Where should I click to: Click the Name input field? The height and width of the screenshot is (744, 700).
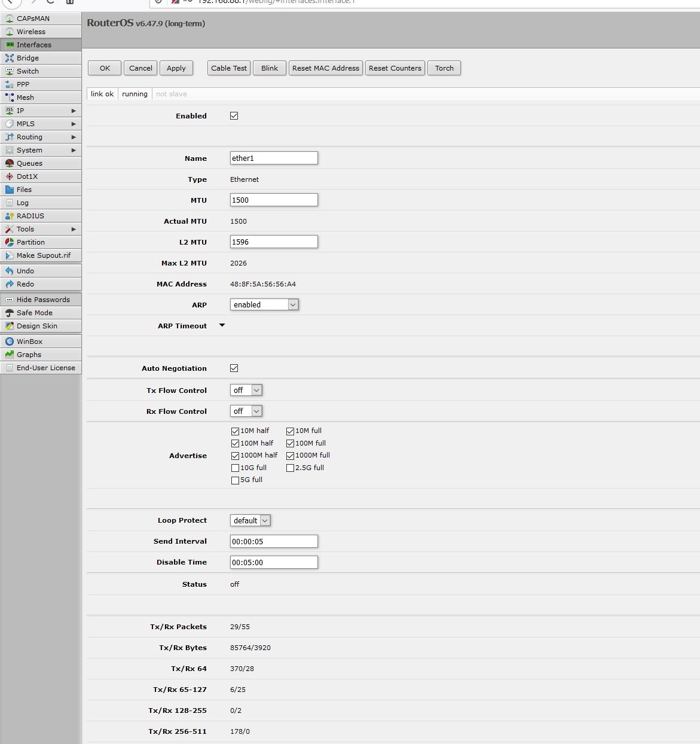coord(274,158)
